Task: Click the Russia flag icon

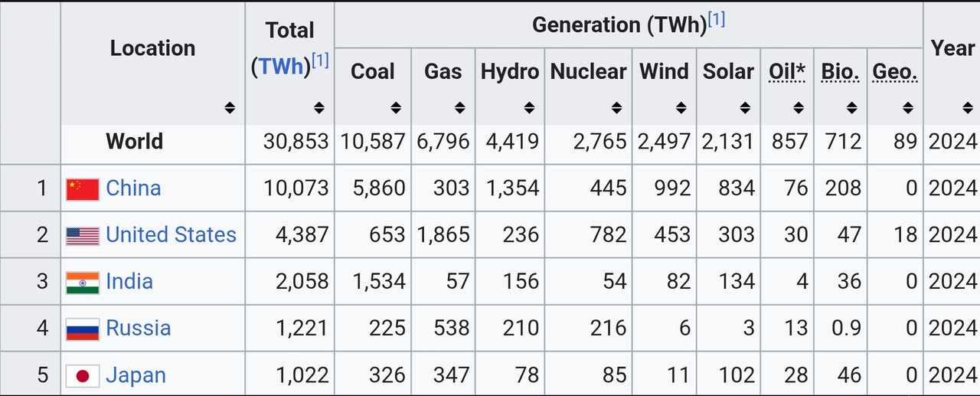Action: 83,329
